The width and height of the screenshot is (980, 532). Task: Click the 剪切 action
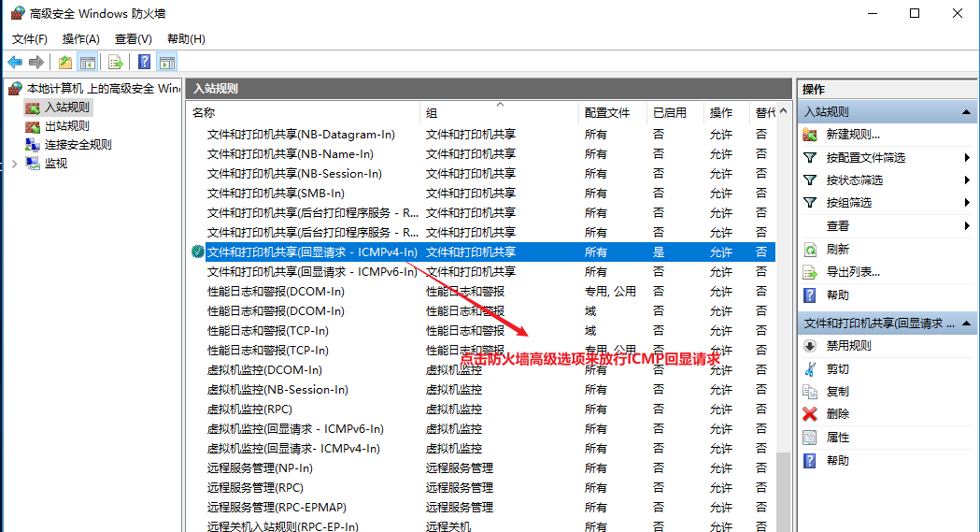point(837,368)
